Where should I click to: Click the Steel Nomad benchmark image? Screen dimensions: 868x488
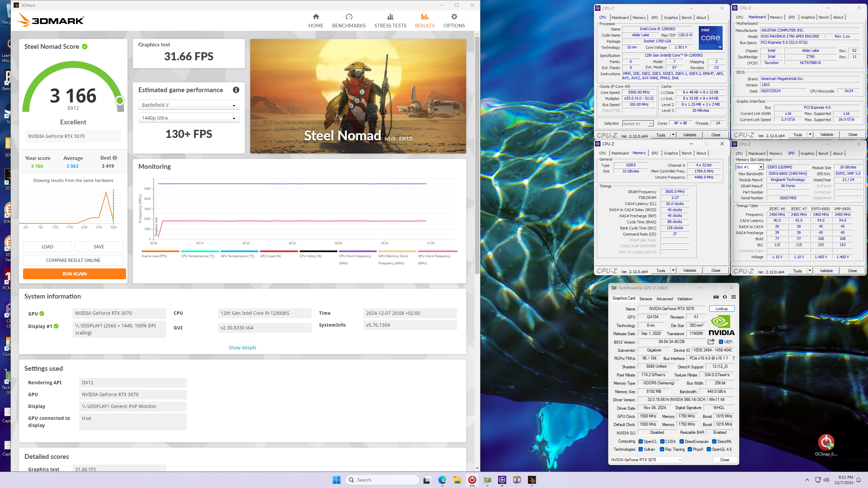[x=358, y=96]
